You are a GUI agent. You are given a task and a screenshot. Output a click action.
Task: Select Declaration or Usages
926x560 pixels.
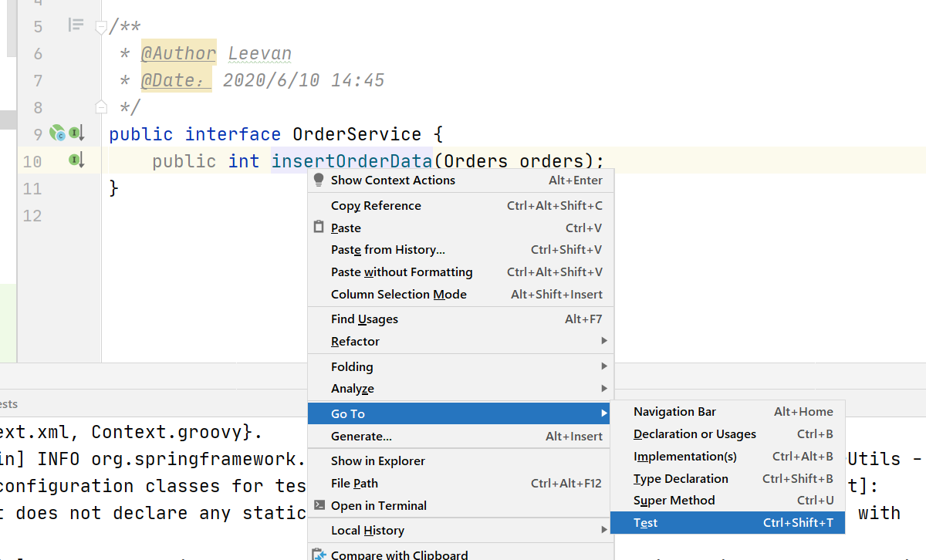(728, 434)
